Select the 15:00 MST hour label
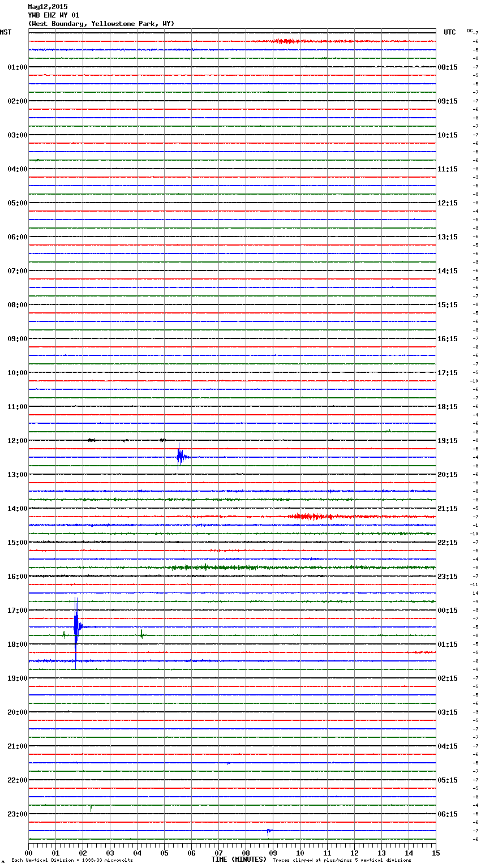 point(17,543)
